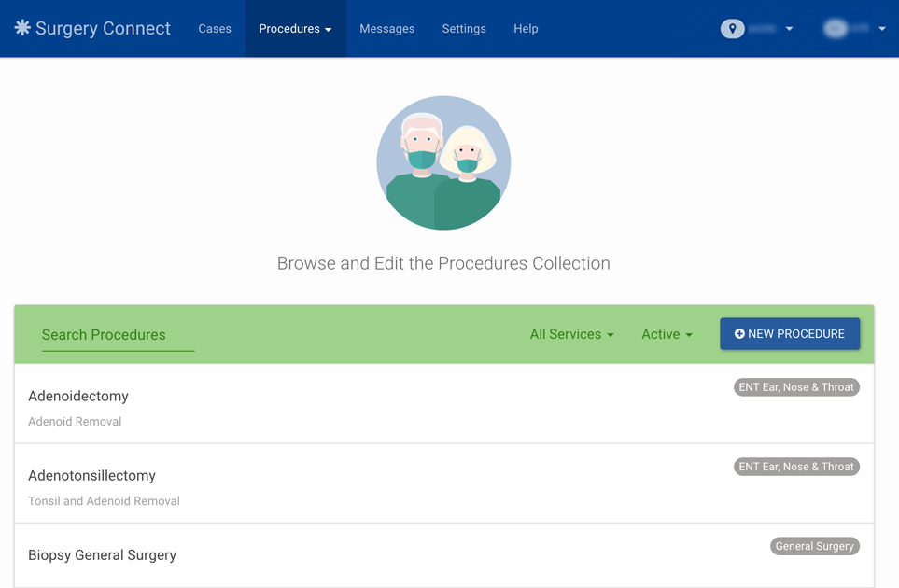The width and height of the screenshot is (899, 588).
Task: Open the Adenoidectomy procedure
Action: (x=78, y=396)
